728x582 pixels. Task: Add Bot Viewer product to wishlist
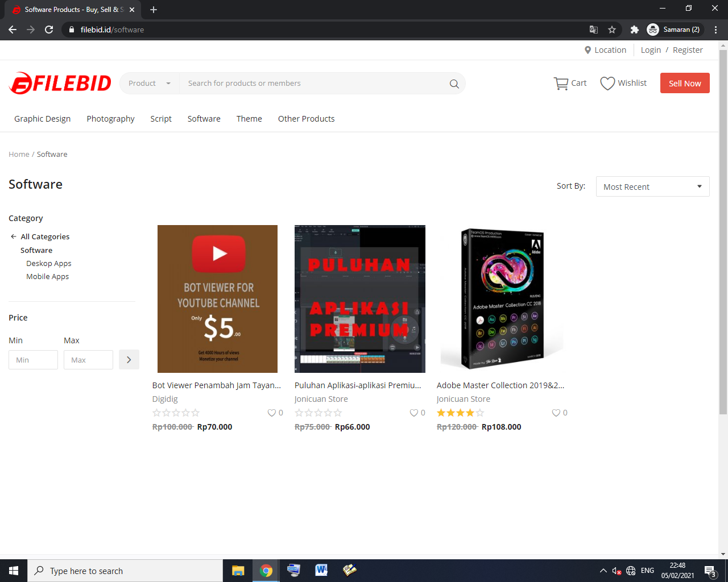[x=272, y=413]
